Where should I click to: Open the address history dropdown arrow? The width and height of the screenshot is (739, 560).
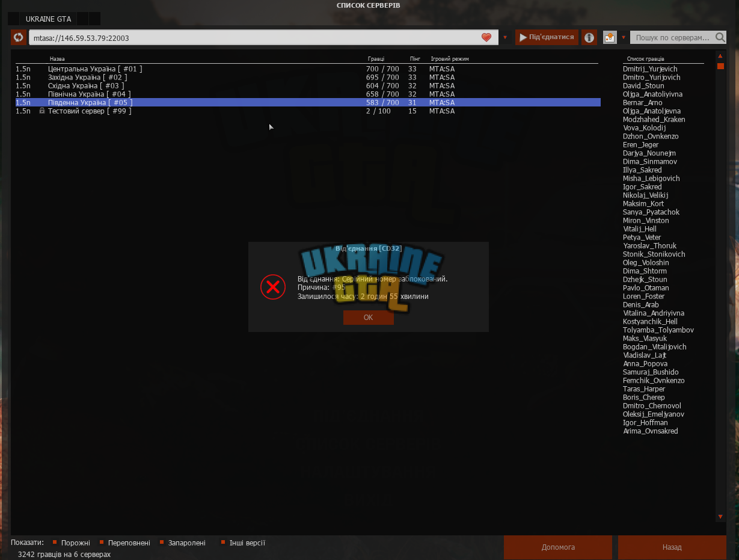(505, 37)
